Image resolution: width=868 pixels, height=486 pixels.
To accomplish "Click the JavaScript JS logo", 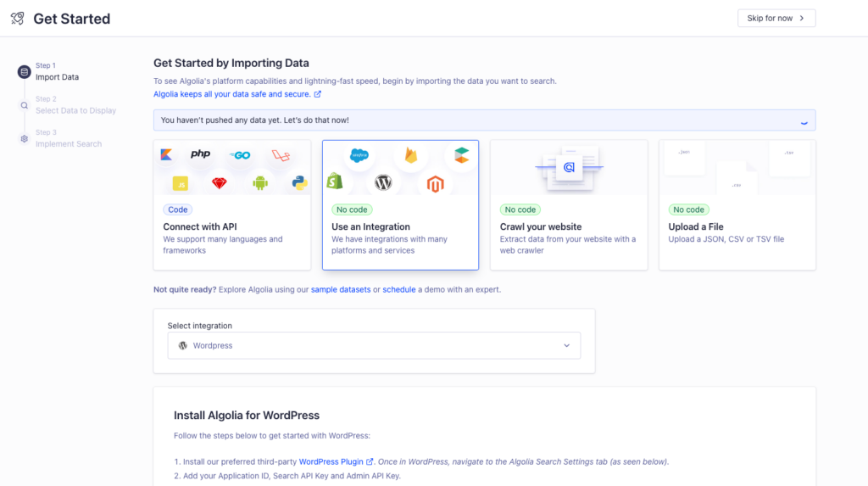I will (181, 183).
